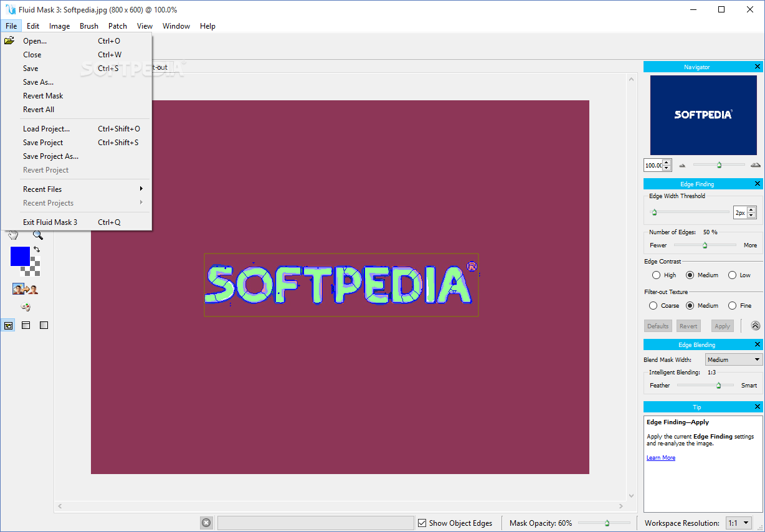This screenshot has width=765, height=532.
Task: Click the horizontal scrollbar right arrow
Action: click(621, 506)
